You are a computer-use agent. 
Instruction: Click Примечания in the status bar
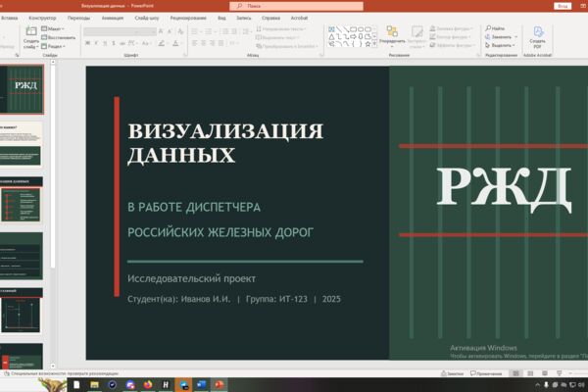point(486,373)
